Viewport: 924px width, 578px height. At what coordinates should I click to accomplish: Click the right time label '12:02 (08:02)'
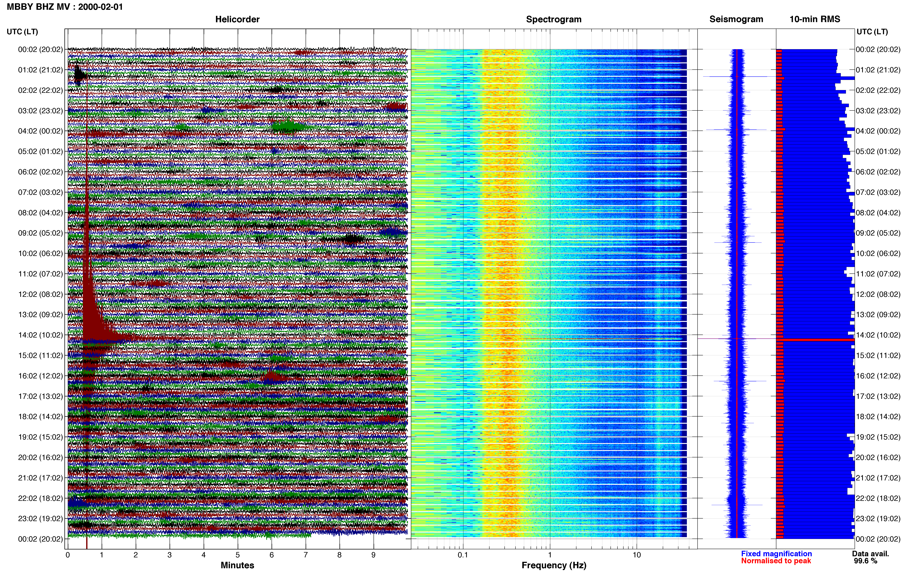[x=878, y=294]
